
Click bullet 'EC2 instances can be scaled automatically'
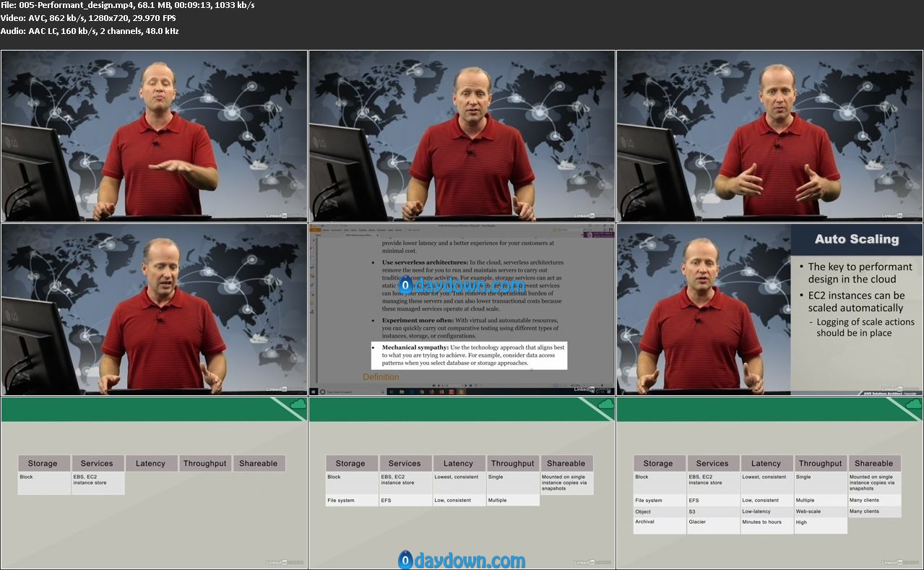855,301
